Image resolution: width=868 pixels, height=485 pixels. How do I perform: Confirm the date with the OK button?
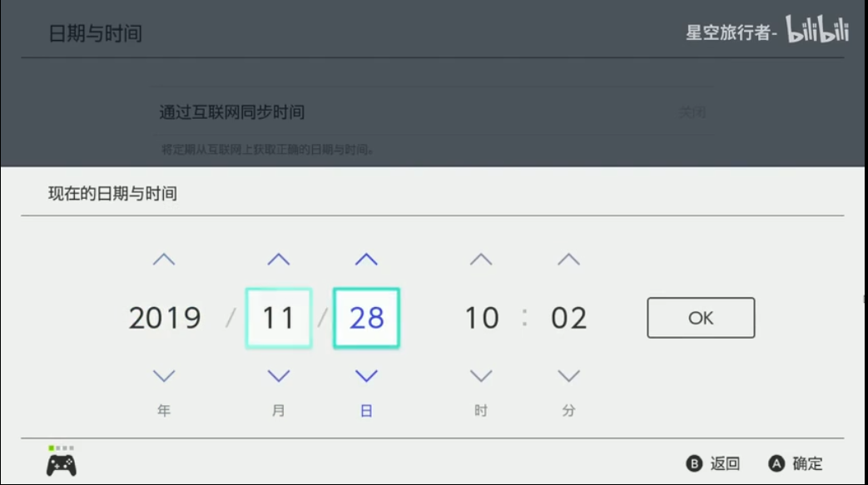point(701,318)
